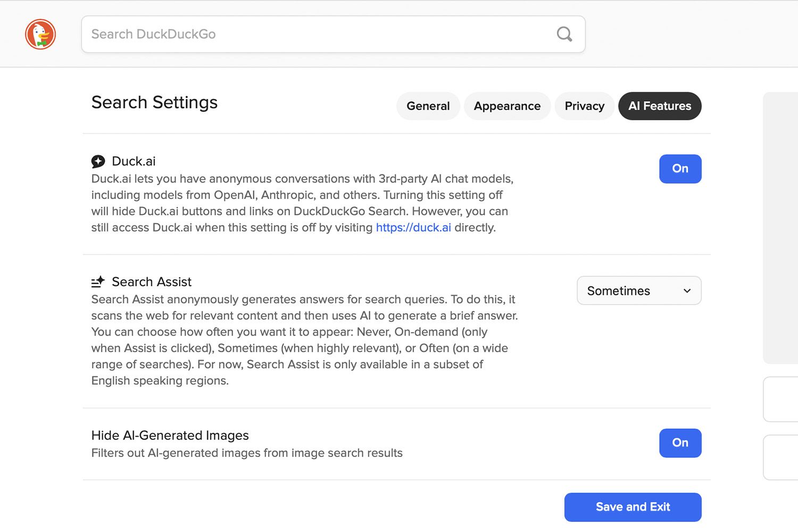798x532 pixels.
Task: Disable the Hide AI-Generated Images toggle
Action: (680, 443)
